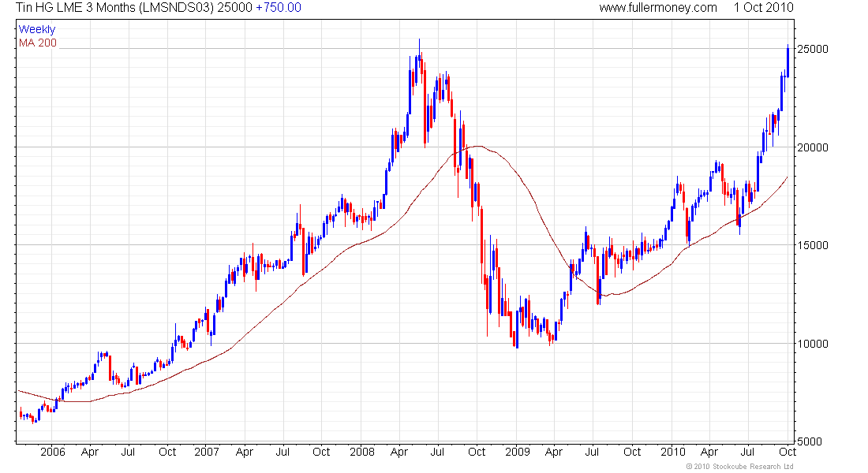Click the latest blue candlestick near 25000
Image resolution: width=868 pixels, height=473 pixels.
[788, 61]
